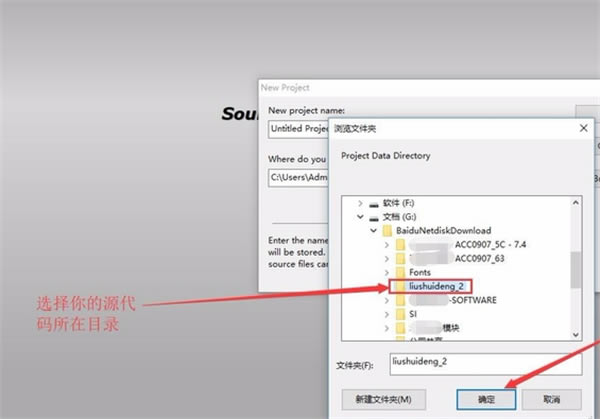Click the Fonts folder icon
This screenshot has width=600, height=419.
(401, 272)
